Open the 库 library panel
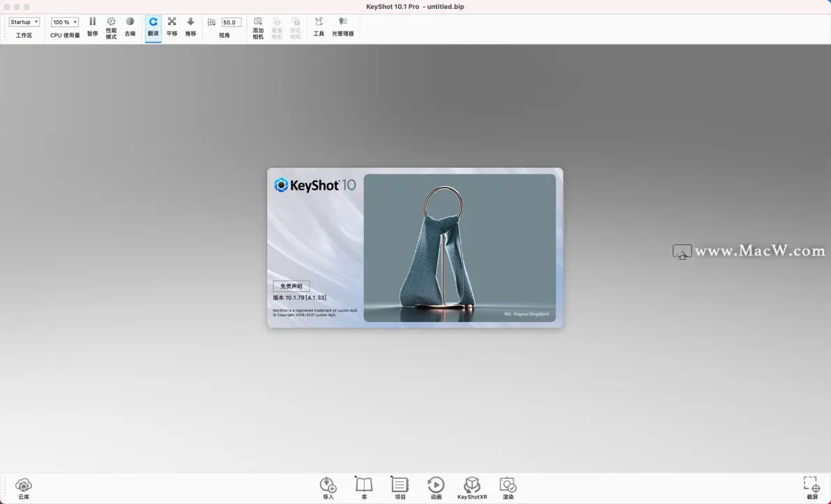This screenshot has width=831, height=504. (364, 488)
